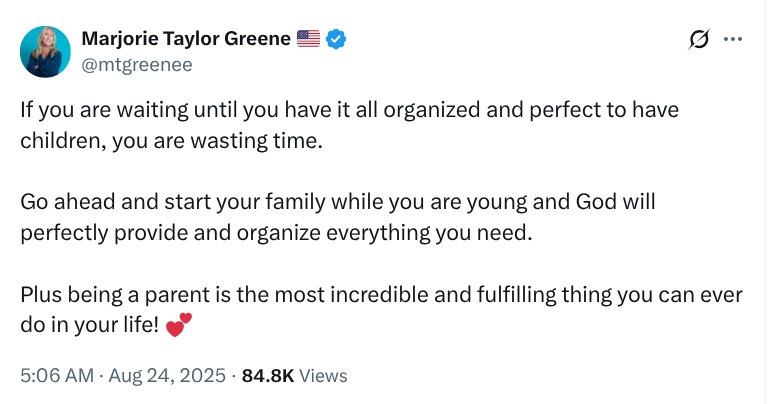Click the blue verified checkmark badge
Viewport: 778px width, 404px height.
tap(338, 39)
